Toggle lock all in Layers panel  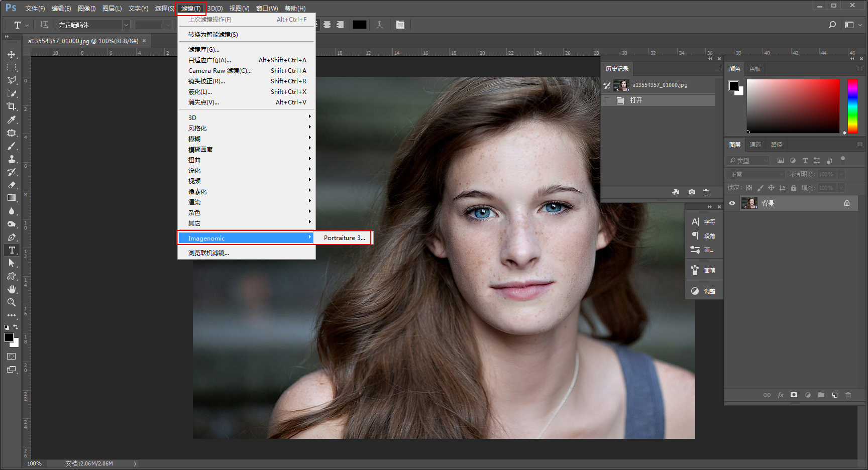point(794,188)
